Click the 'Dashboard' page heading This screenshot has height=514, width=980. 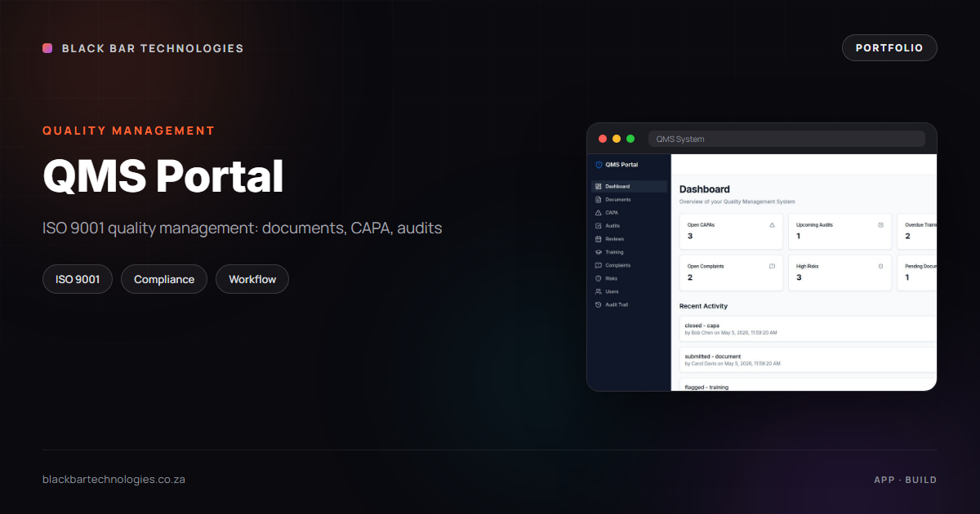point(705,189)
